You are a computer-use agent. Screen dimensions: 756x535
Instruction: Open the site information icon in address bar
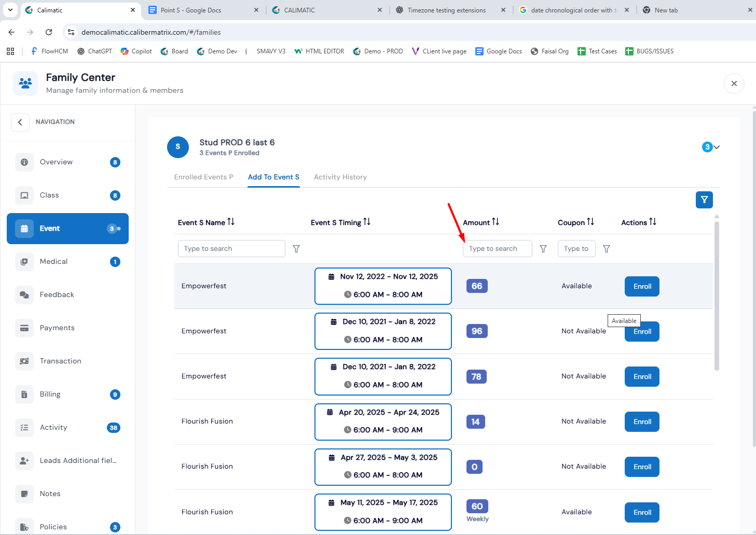click(x=71, y=32)
